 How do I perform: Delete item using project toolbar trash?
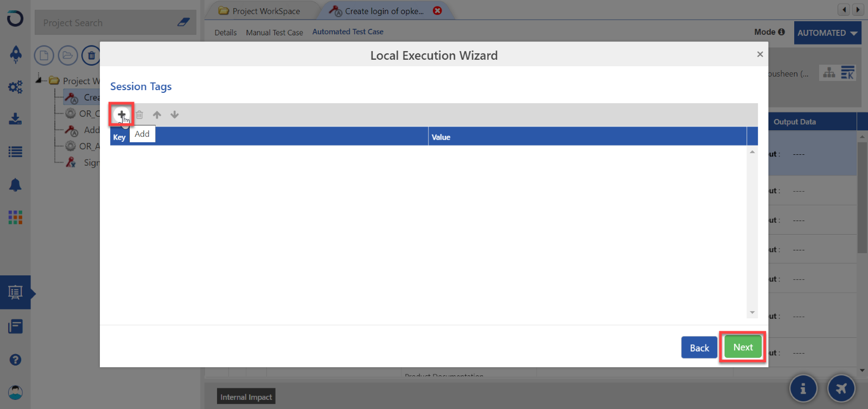point(91,55)
